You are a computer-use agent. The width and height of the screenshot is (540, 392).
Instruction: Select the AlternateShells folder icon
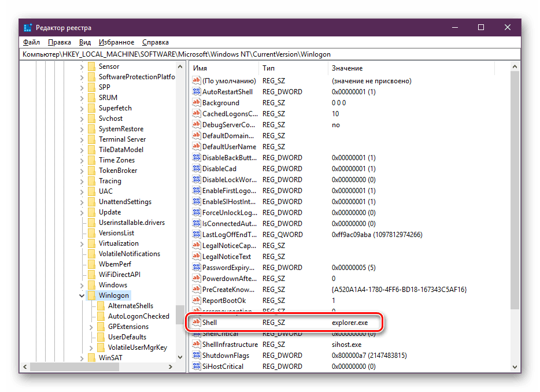tap(101, 305)
